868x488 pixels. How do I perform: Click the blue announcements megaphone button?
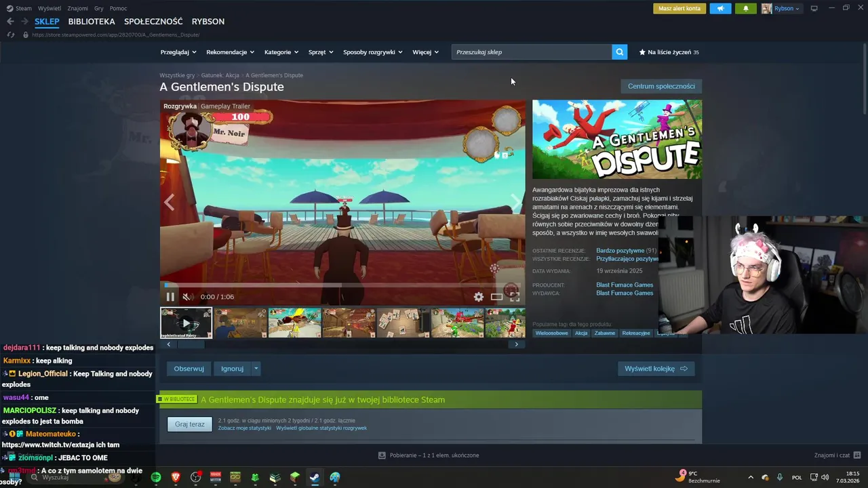(720, 8)
